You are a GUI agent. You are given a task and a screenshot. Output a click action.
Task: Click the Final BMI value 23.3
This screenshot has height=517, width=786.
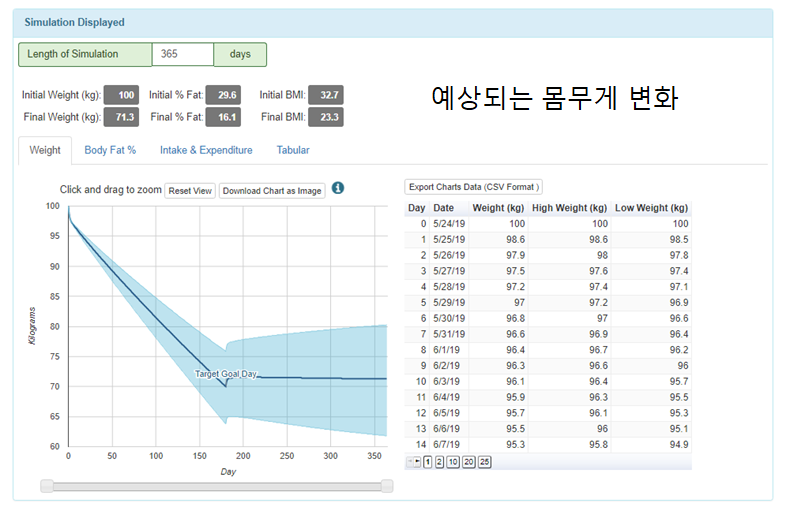[x=326, y=117]
